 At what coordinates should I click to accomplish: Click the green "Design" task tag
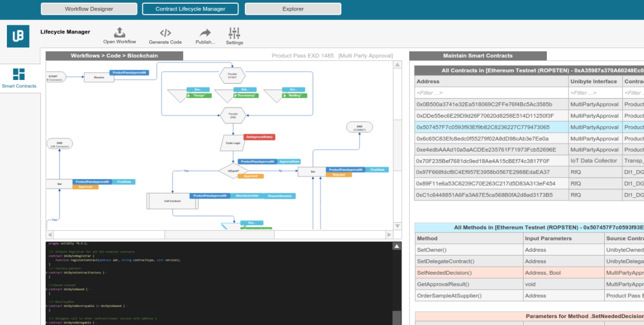(199, 95)
